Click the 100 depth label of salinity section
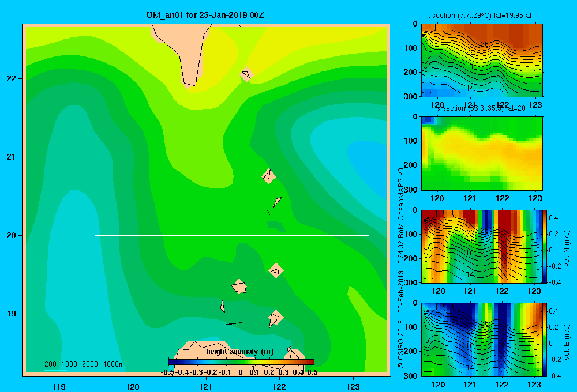 411,141
